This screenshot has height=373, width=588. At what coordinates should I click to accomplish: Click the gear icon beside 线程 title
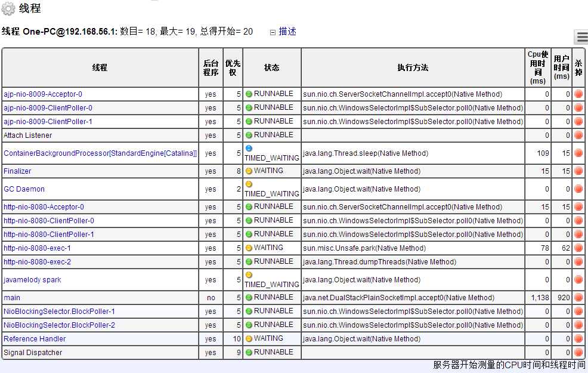coord(8,8)
